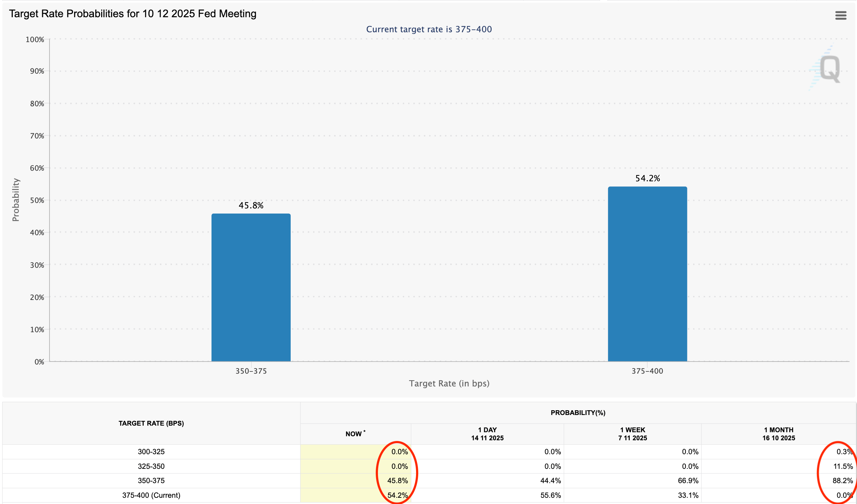Select the 375-400 (Current) row label
The image size is (857, 504).
151,495
